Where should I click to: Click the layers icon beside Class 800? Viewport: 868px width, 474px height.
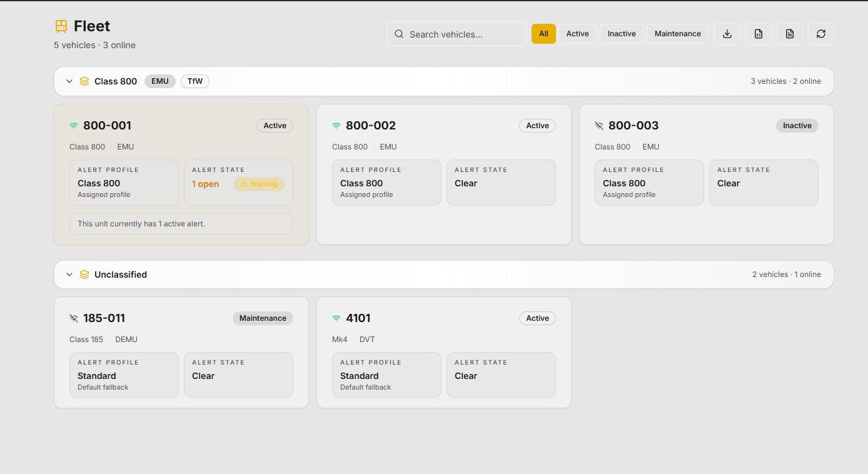[84, 81]
